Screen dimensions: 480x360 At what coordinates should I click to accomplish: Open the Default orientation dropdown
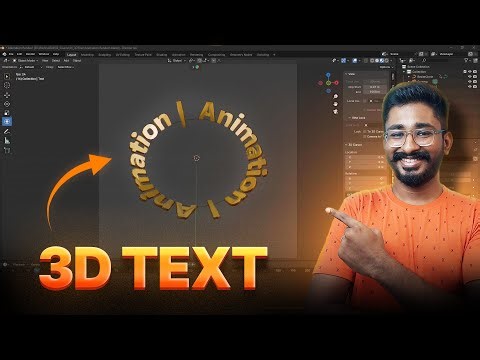[30, 67]
